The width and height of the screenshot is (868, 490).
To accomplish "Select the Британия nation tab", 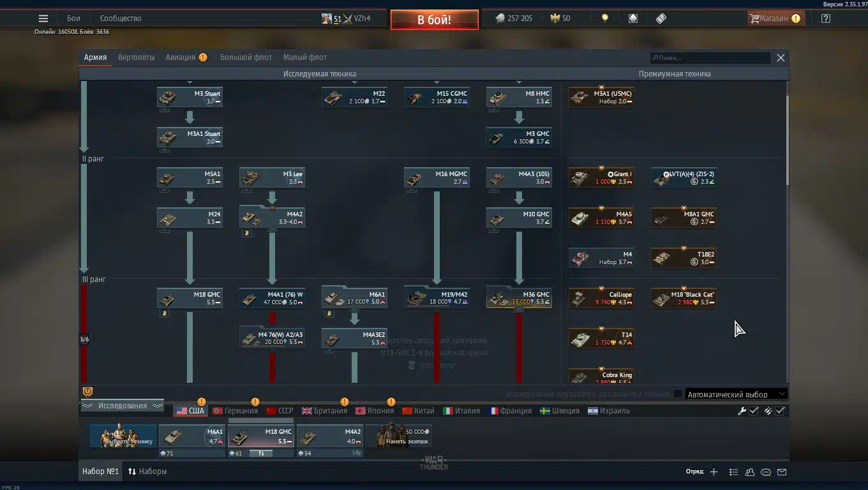I will point(325,411).
